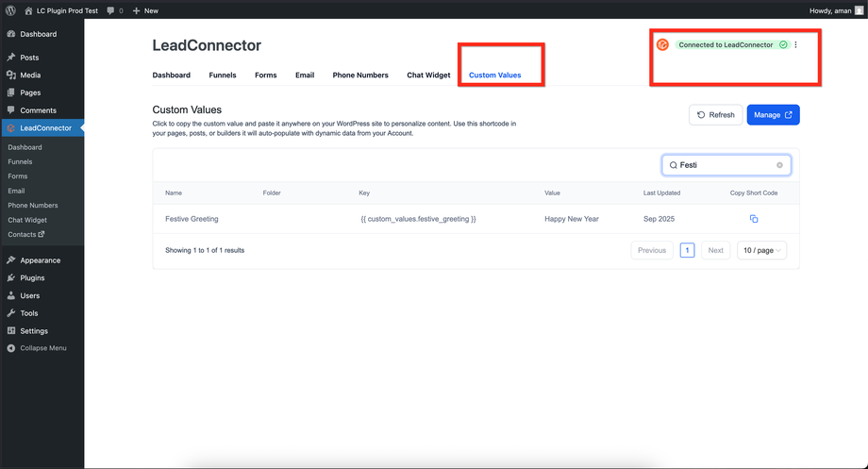The width and height of the screenshot is (868, 469).
Task: Click the LeadConnector page heading
Action: 207,45
